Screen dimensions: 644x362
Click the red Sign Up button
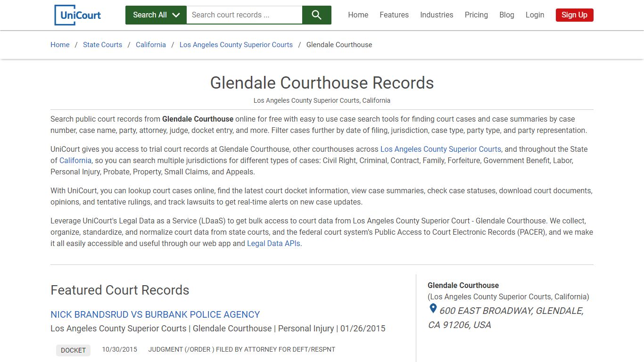(574, 15)
